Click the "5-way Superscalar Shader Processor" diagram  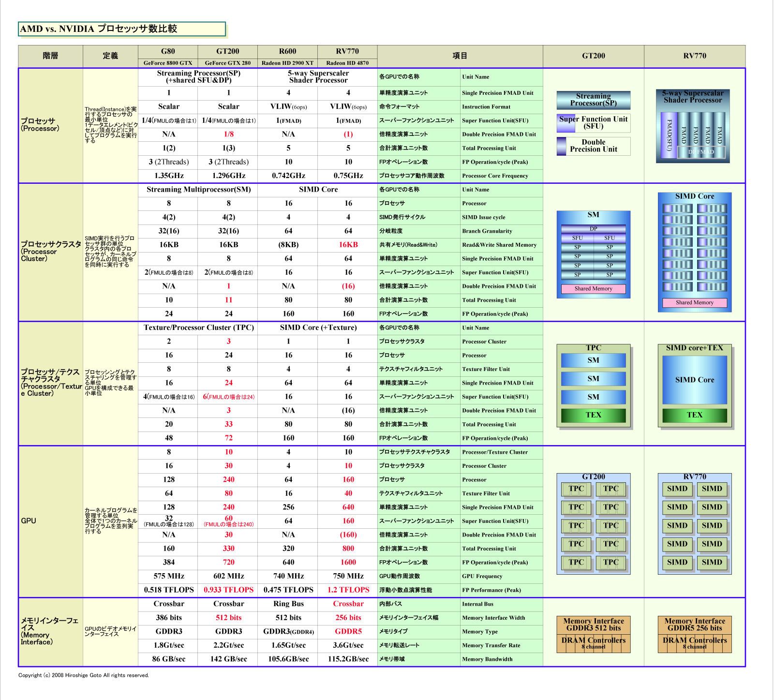tap(693, 126)
